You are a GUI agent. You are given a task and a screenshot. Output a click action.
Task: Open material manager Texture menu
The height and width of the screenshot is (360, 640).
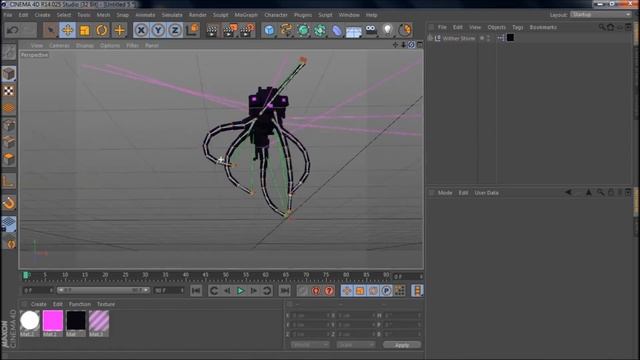(106, 304)
